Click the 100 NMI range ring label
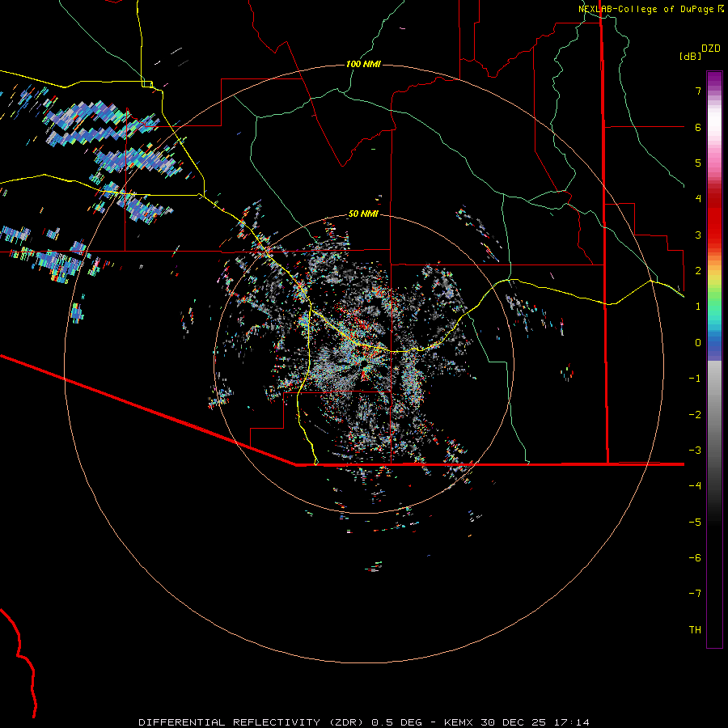This screenshot has height=728, width=728. [x=363, y=64]
